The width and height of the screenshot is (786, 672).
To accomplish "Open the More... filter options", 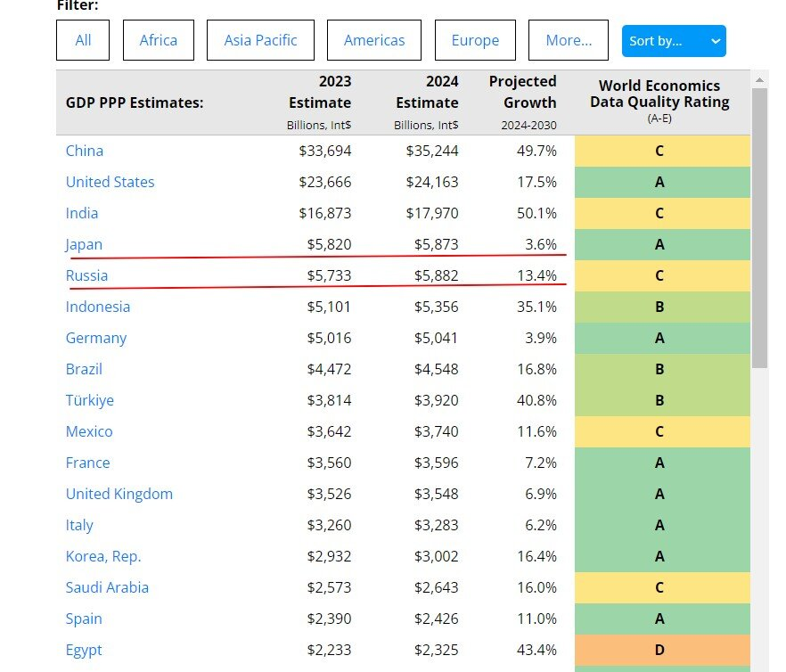I will (569, 40).
